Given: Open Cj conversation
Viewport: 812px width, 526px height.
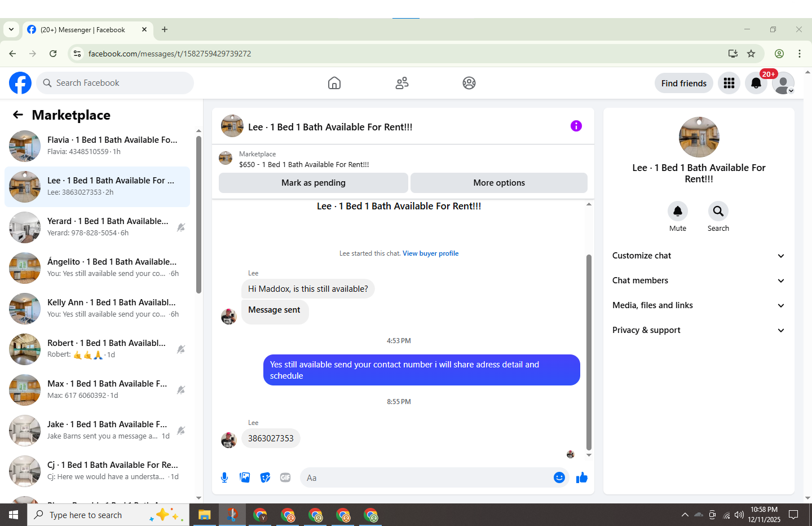Looking at the screenshot, I should [97, 471].
